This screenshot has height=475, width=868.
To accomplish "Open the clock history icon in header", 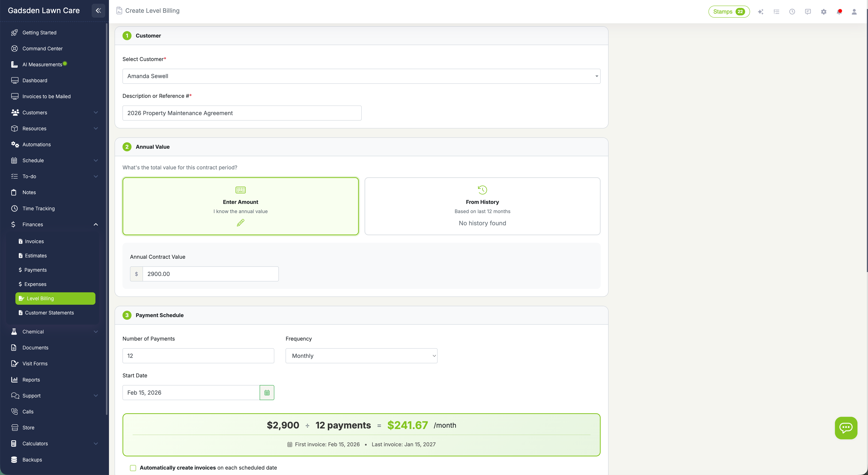I will [x=792, y=12].
